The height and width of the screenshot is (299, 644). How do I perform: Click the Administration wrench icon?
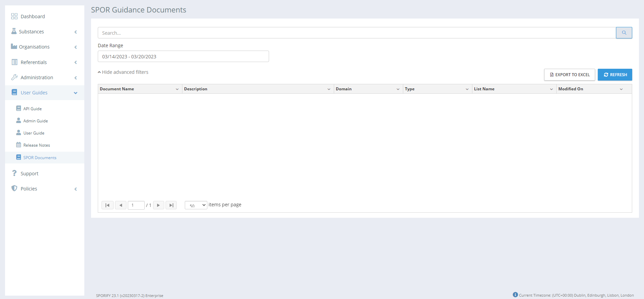(x=14, y=77)
